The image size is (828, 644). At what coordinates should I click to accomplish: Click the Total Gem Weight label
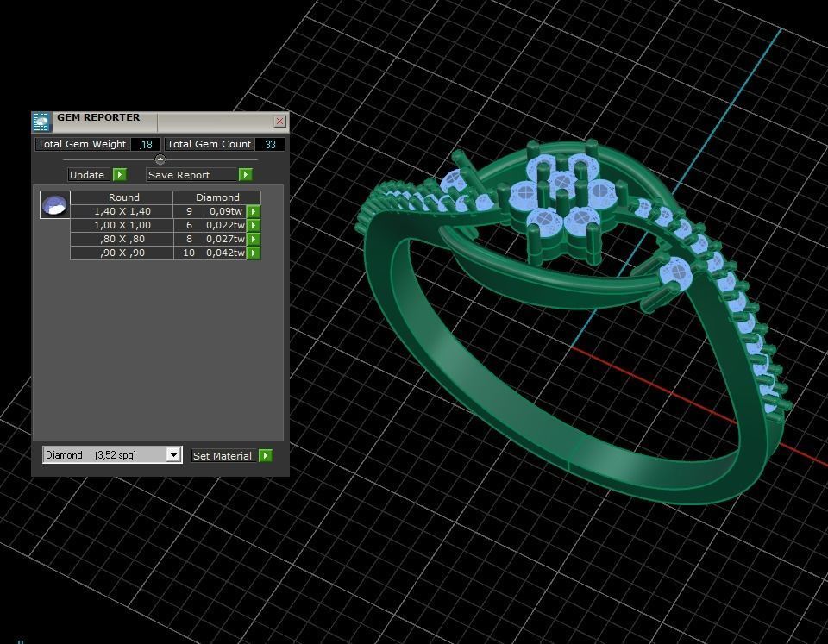click(x=82, y=144)
